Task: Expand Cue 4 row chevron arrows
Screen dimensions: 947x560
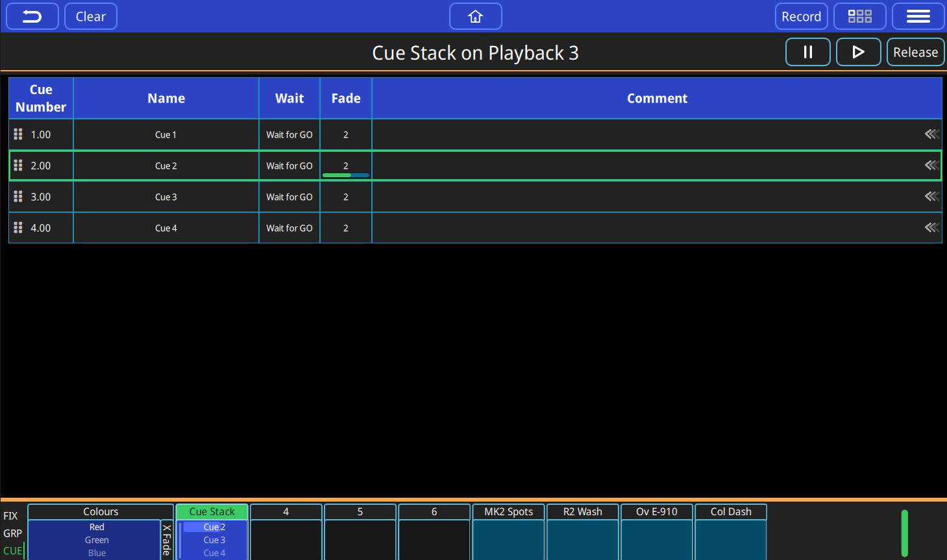Action: (931, 228)
